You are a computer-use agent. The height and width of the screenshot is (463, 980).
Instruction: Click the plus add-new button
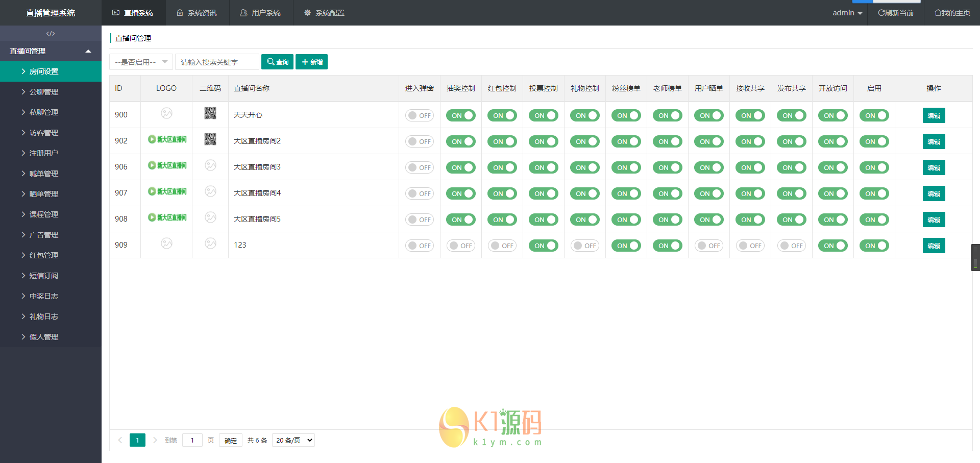tap(311, 62)
